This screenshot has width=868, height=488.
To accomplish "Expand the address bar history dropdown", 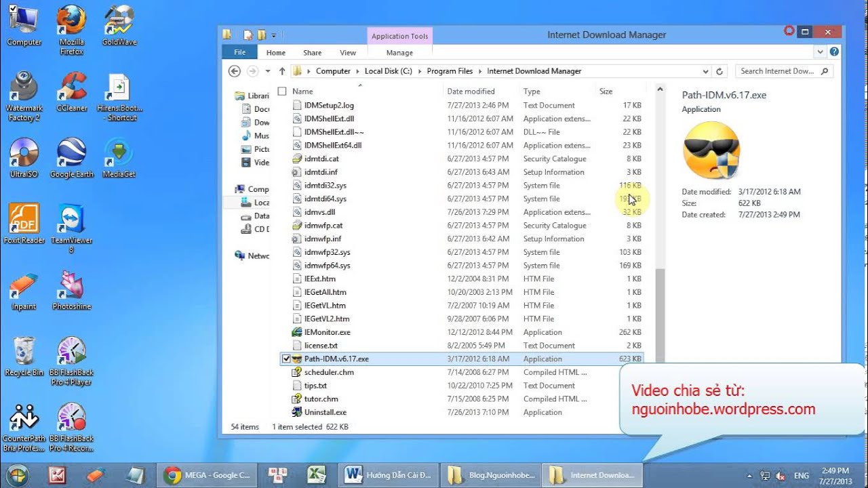I will [x=706, y=71].
